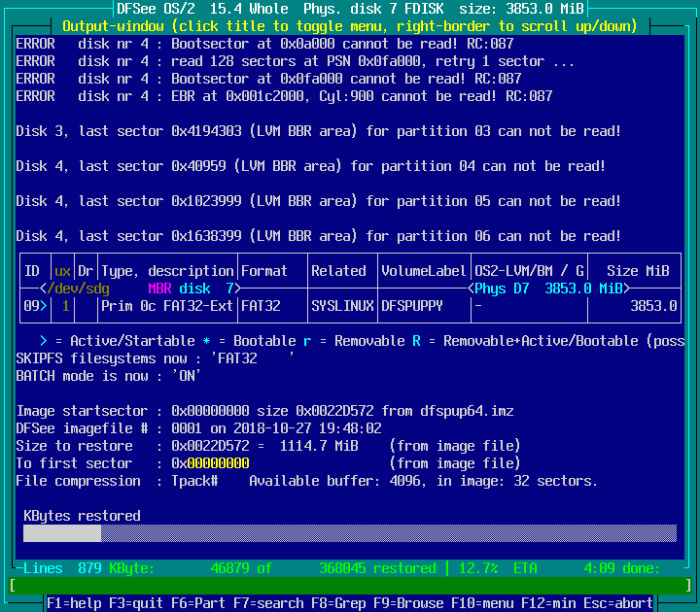Image resolution: width=700 pixels, height=612 pixels.
Task: Select partition 09 row in the table
Action: click(x=350, y=306)
